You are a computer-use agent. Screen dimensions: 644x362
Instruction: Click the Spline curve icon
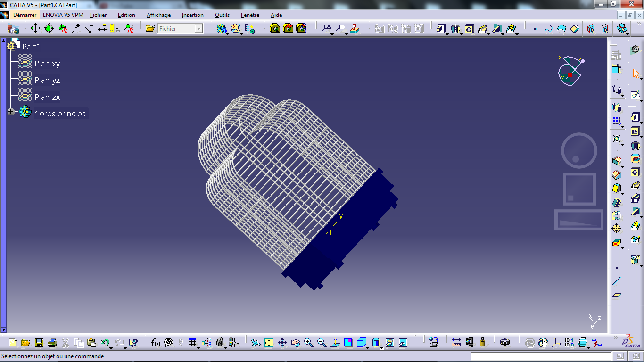[x=548, y=29]
